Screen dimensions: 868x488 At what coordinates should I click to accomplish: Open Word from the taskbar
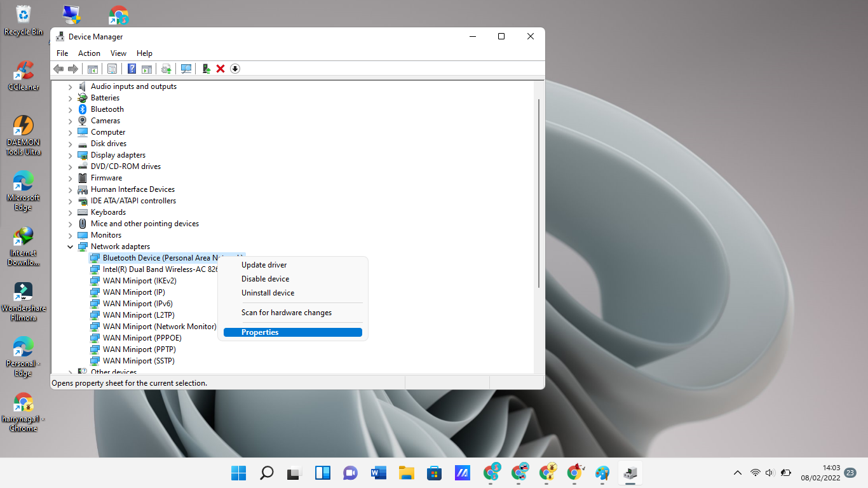pos(379,473)
